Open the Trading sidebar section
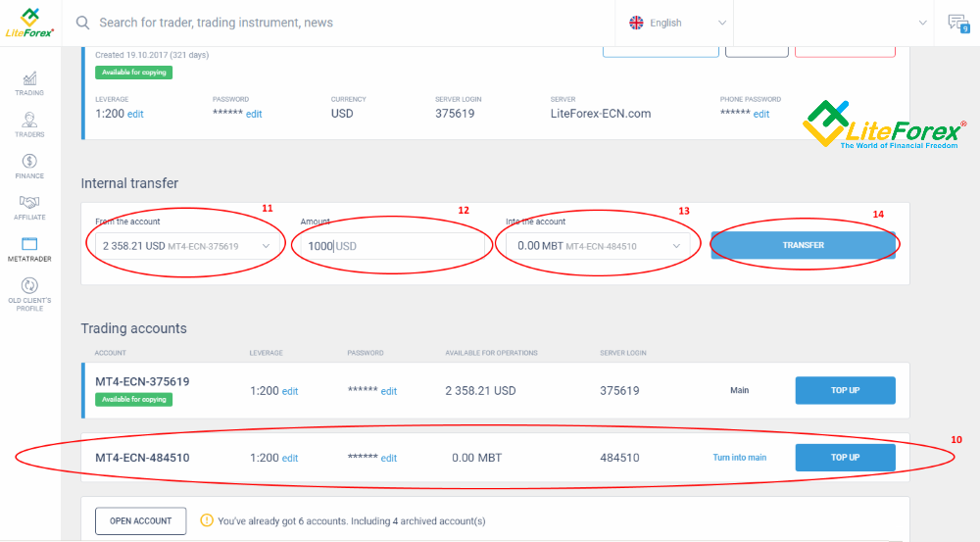Image resolution: width=980 pixels, height=542 pixels. click(29, 83)
